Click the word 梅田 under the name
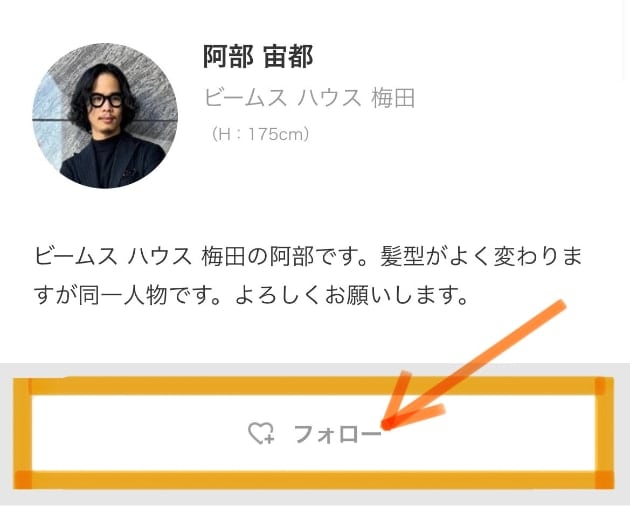 393,98
